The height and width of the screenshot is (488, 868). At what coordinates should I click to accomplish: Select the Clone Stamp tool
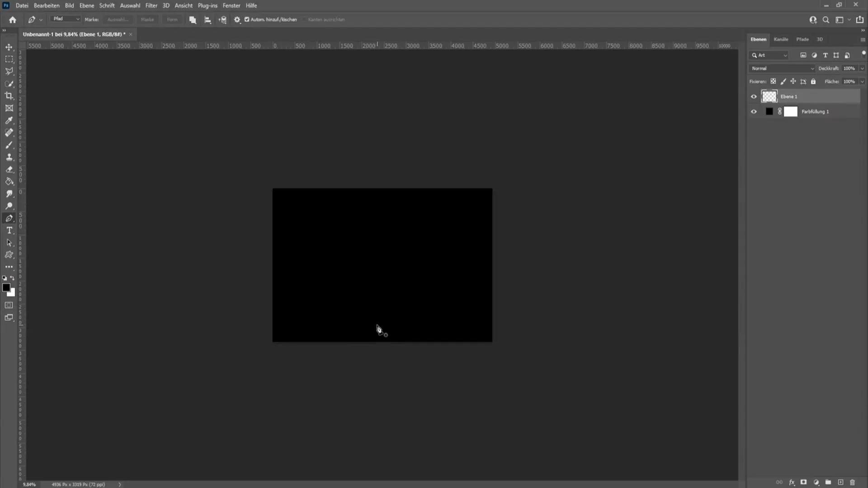(9, 157)
